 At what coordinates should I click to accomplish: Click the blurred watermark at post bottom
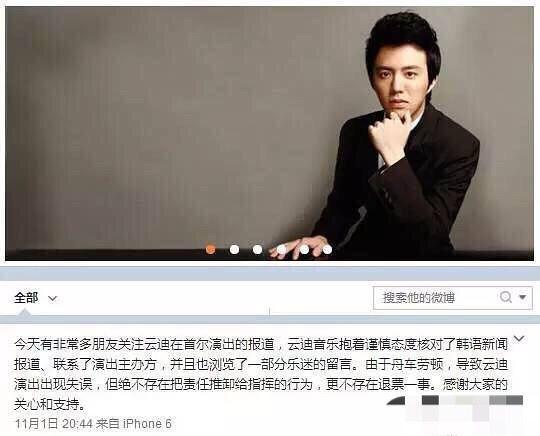(x=455, y=407)
